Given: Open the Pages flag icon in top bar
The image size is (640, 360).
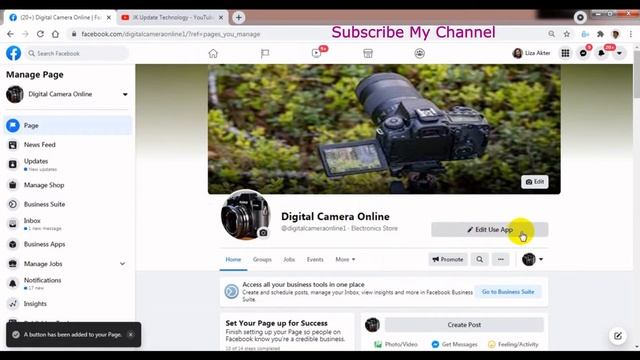Looking at the screenshot, I should click(x=265, y=53).
